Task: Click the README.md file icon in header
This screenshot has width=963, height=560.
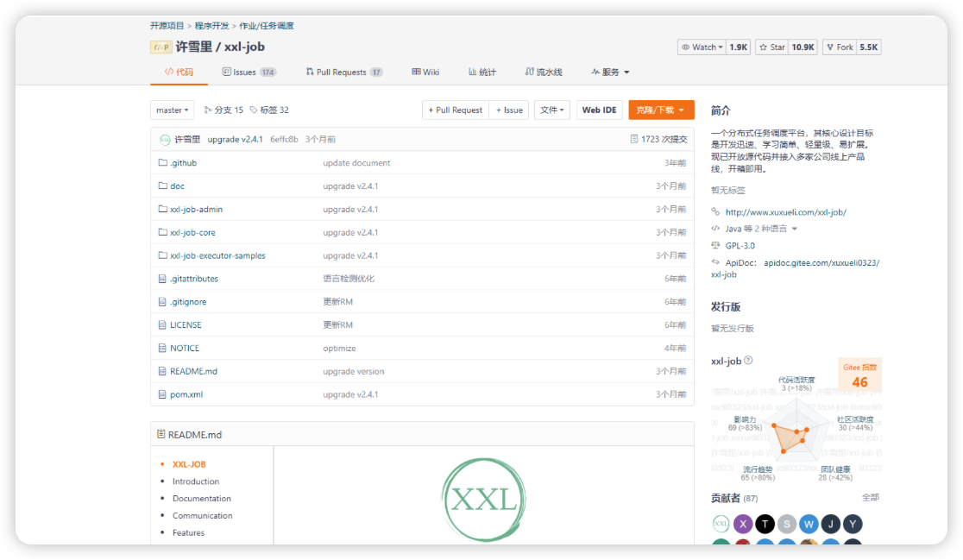Action: (x=160, y=434)
